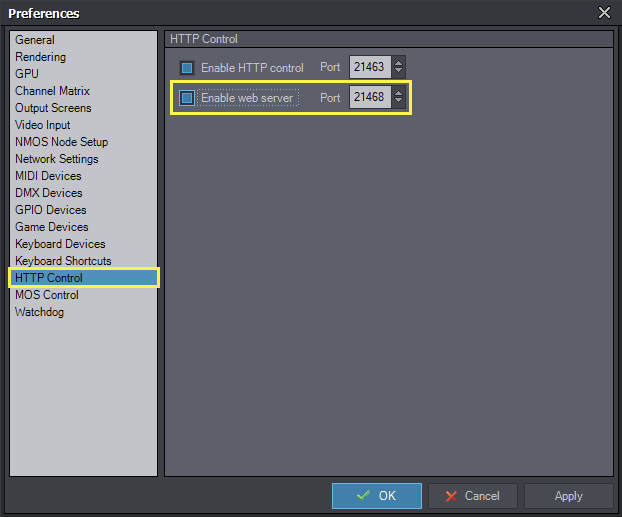Go to GPU preferences
This screenshot has height=517, width=622.
27,74
